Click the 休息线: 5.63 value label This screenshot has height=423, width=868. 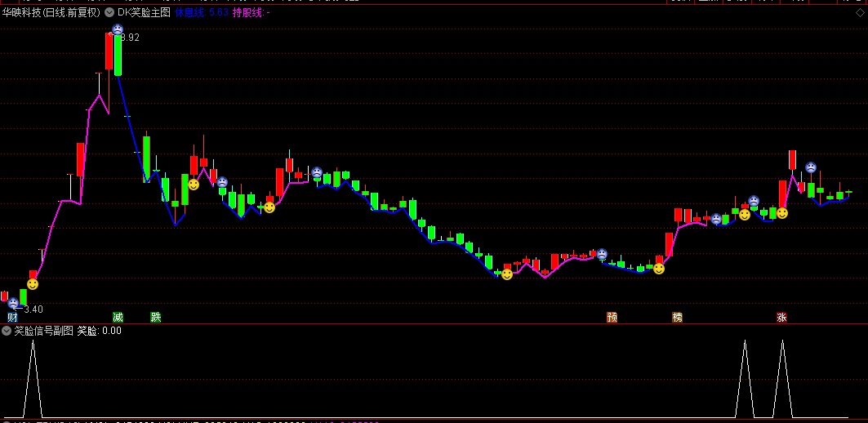202,13
